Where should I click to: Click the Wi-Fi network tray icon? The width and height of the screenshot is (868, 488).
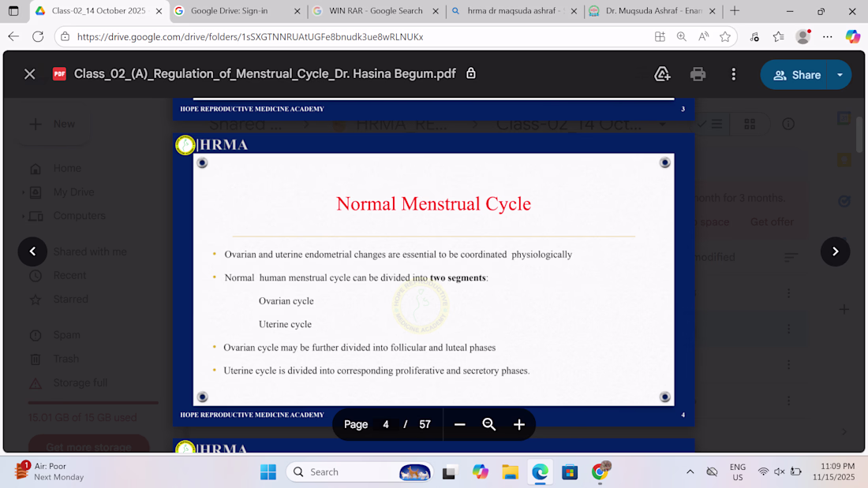[763, 472]
